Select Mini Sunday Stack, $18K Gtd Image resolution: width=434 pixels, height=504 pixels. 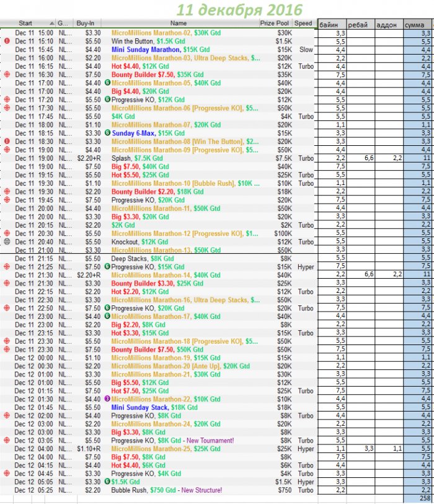pos(154,407)
